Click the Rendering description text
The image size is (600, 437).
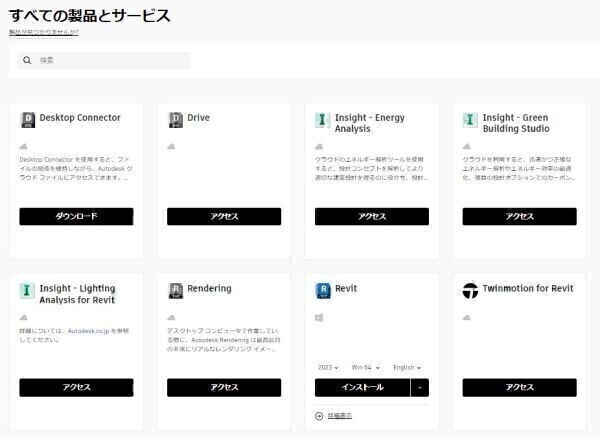click(224, 340)
